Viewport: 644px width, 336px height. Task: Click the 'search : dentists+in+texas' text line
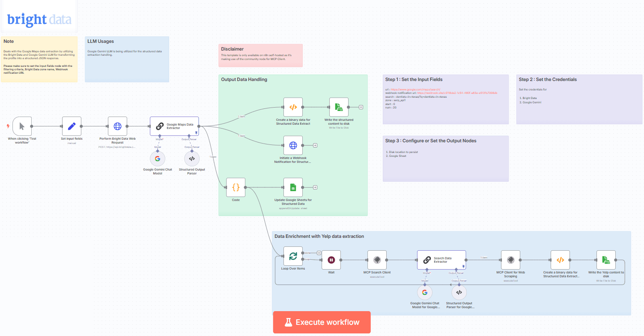click(416, 97)
